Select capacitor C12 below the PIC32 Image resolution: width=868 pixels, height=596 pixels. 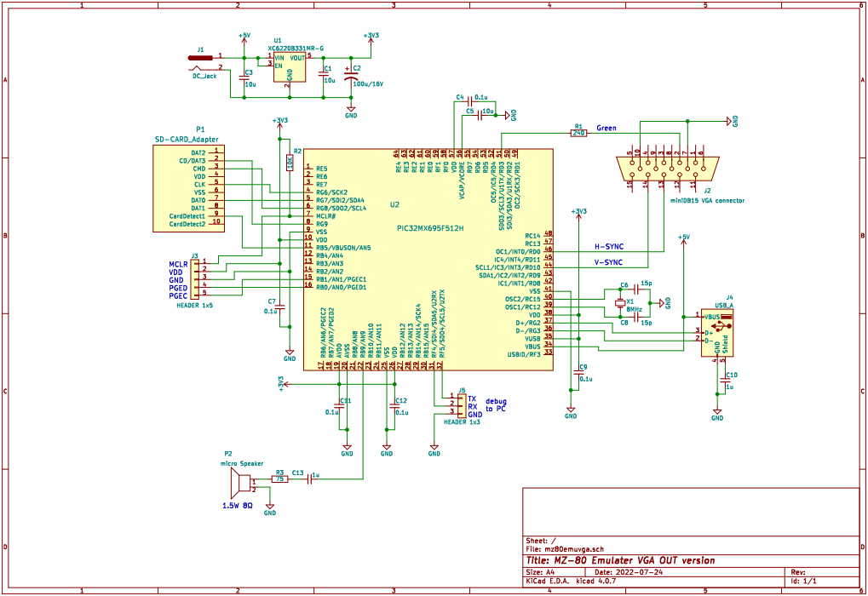tap(394, 405)
